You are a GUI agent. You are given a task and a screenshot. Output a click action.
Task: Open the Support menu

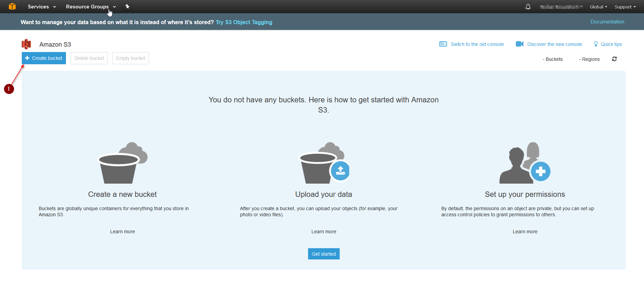(625, 7)
